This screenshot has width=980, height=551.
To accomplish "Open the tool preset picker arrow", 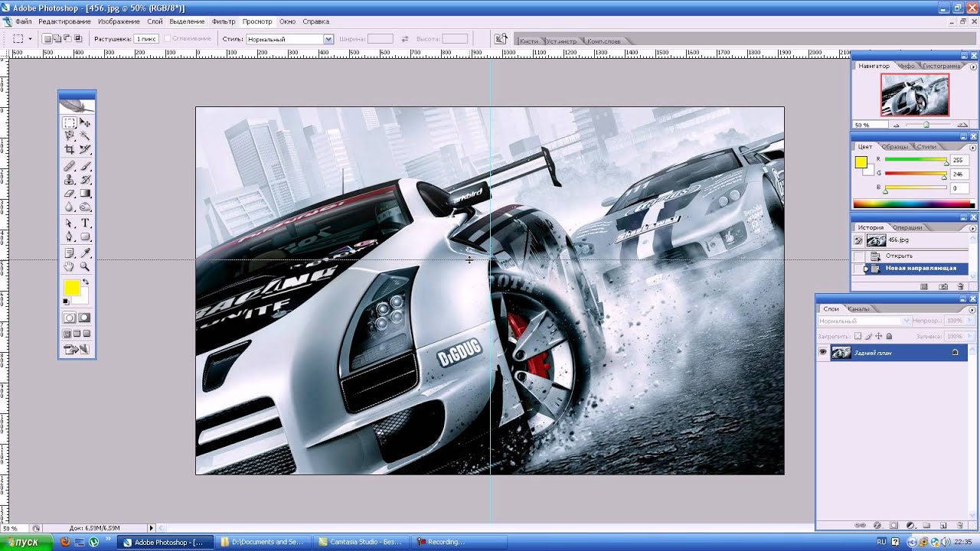I will point(30,38).
